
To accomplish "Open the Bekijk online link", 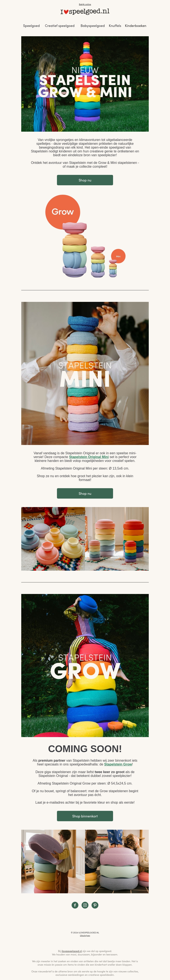I will (x=85, y=5).
